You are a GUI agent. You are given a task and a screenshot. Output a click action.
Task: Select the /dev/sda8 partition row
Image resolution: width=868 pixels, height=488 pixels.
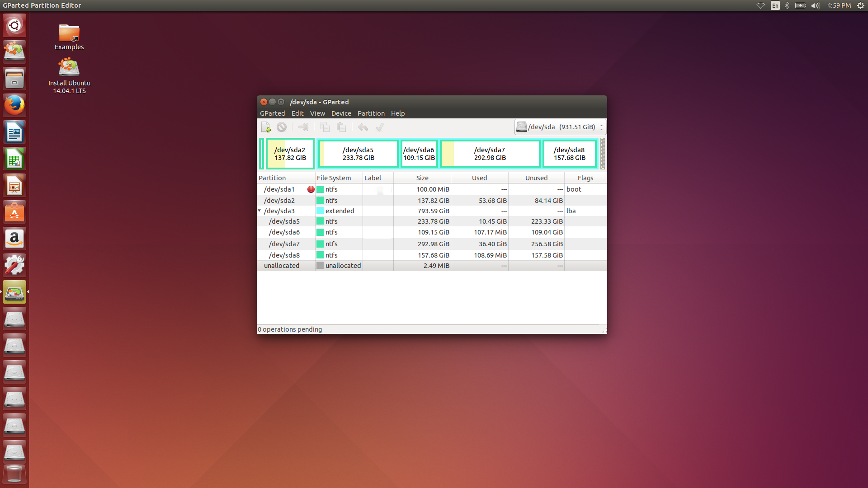[432, 255]
